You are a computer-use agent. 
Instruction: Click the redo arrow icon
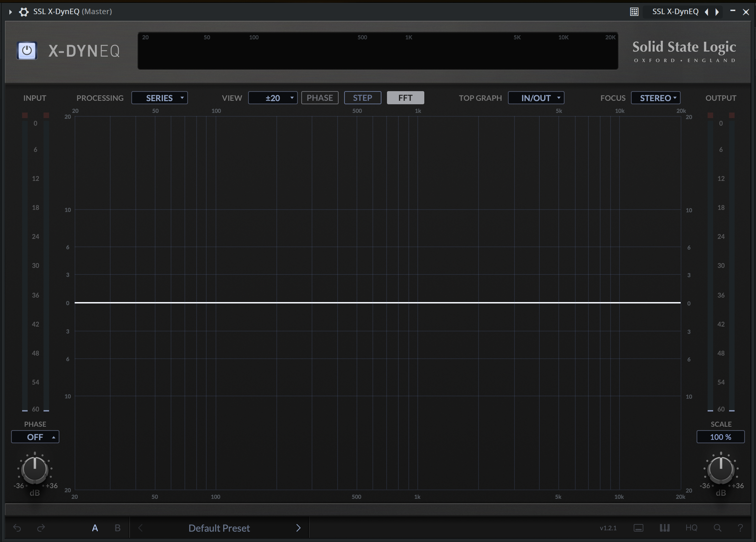pos(40,528)
